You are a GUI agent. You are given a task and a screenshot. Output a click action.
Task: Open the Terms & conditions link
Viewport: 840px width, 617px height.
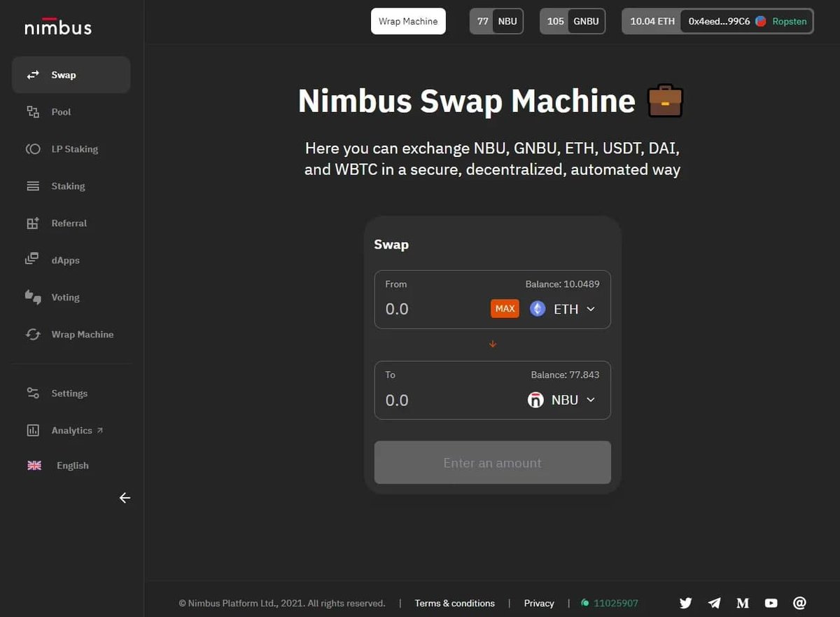click(x=454, y=603)
